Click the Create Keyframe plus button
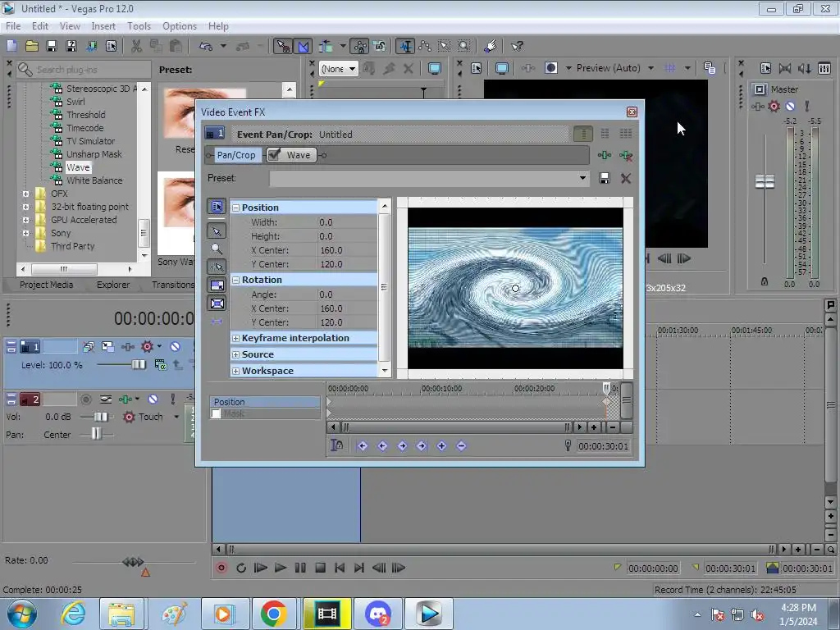840x630 pixels. tap(441, 445)
